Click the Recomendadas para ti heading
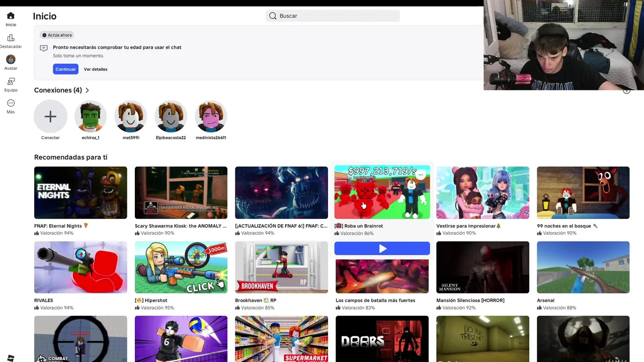Image resolution: width=644 pixels, height=362 pixels. tap(70, 157)
